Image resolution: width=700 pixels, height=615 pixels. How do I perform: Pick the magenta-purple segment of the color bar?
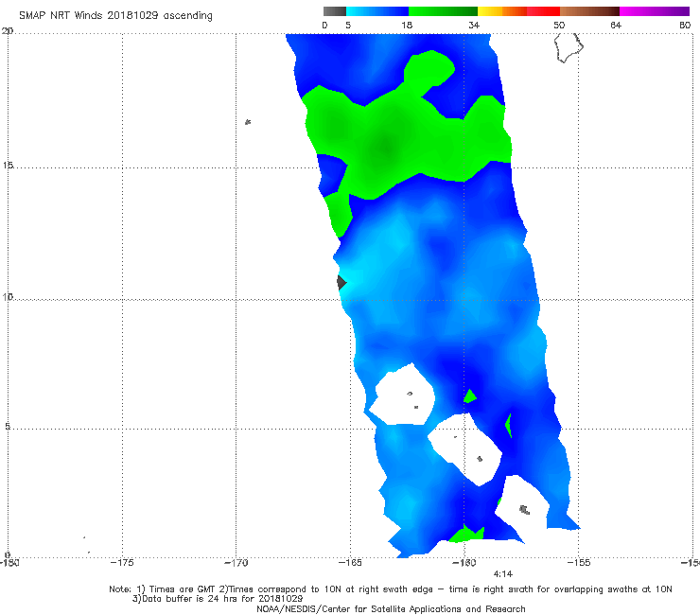(655, 11)
